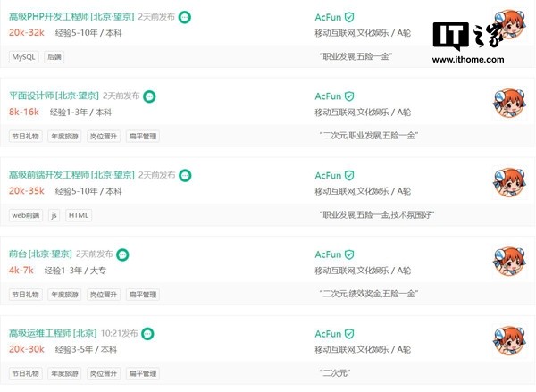Click 经验1-3年 / 本科 requirement text
The width and height of the screenshot is (536, 392).
click(80, 113)
